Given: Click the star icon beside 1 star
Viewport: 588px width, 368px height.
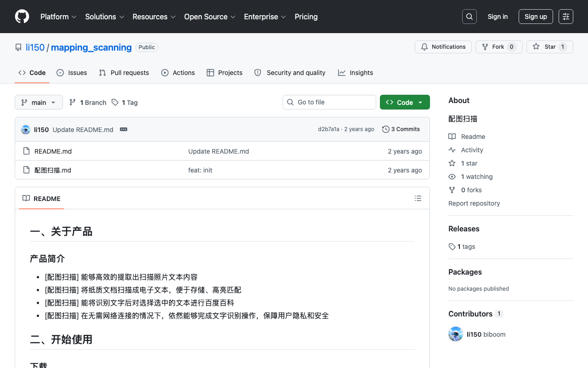Looking at the screenshot, I should pyautogui.click(x=452, y=163).
